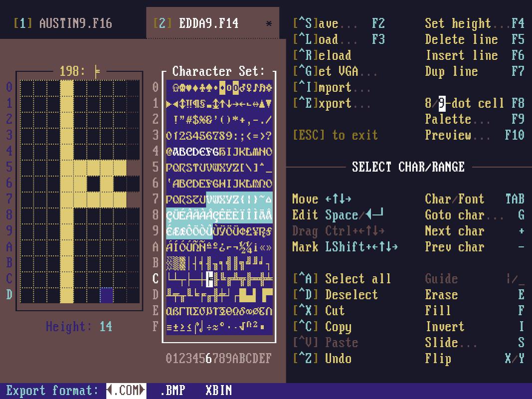Click Set height F4
This screenshot has height=399, width=532.
(475, 23)
